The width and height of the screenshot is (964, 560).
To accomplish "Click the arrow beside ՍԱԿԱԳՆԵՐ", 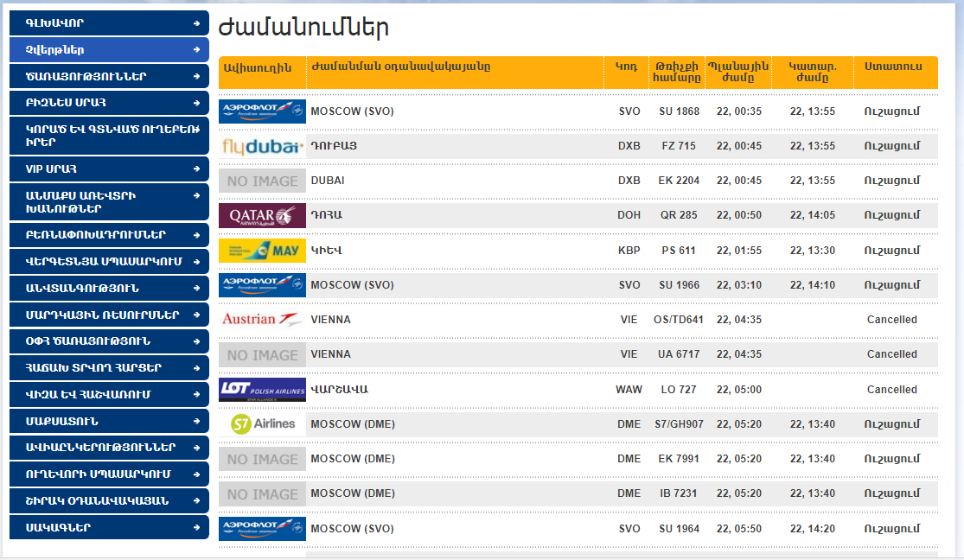I will click(197, 528).
